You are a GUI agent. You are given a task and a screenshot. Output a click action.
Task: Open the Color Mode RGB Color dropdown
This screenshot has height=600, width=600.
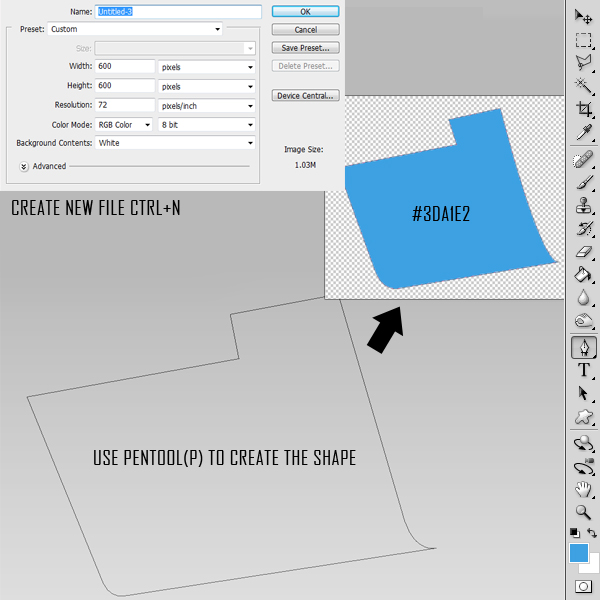pyautogui.click(x=124, y=125)
